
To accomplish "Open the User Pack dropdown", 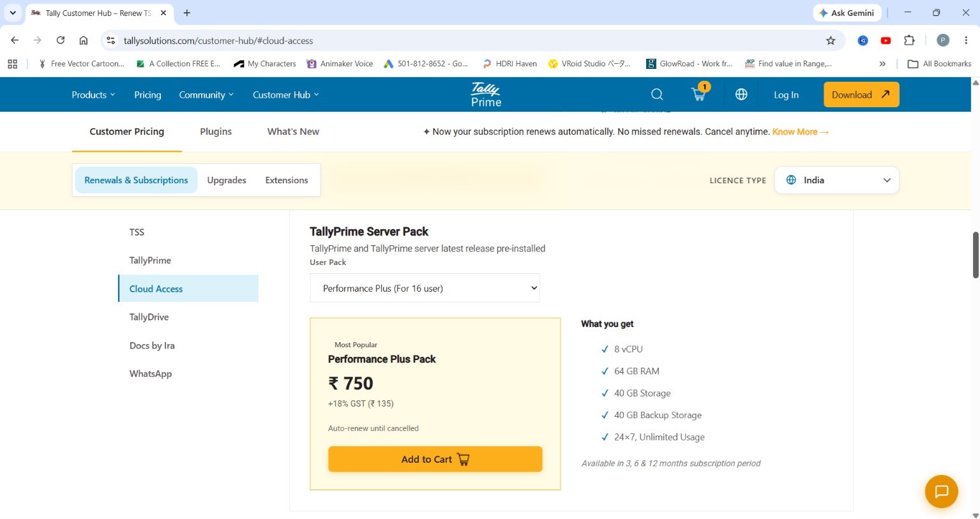I will 425,288.
